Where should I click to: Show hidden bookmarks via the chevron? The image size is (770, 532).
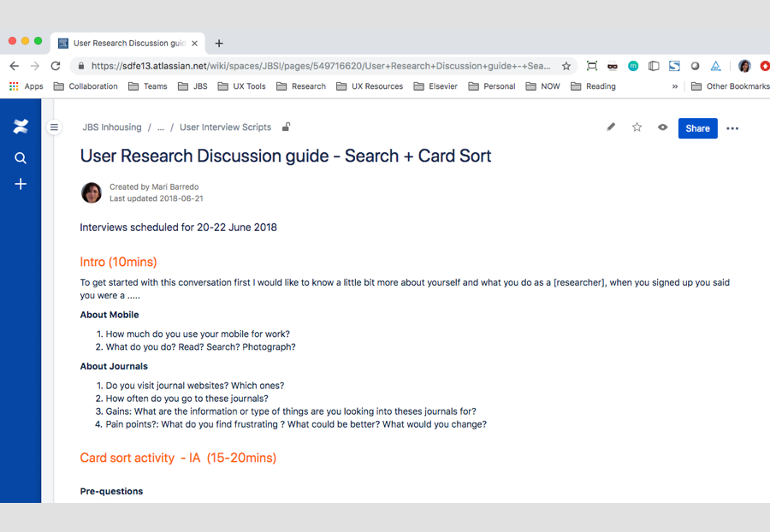(x=675, y=86)
